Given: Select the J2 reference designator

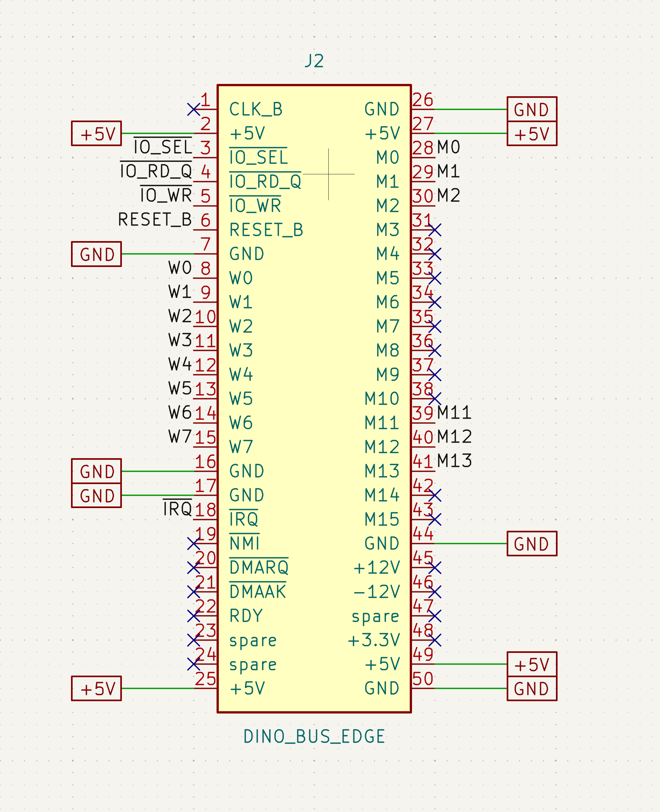Looking at the screenshot, I should point(314,61).
